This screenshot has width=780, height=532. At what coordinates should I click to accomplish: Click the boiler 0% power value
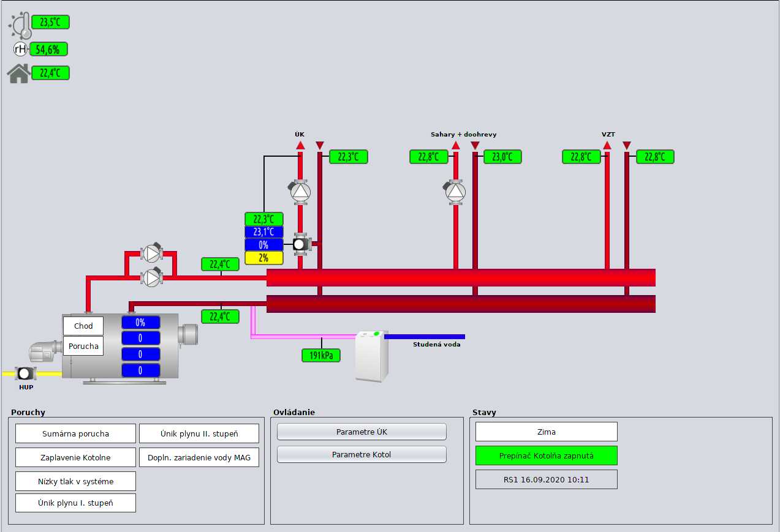coord(140,323)
